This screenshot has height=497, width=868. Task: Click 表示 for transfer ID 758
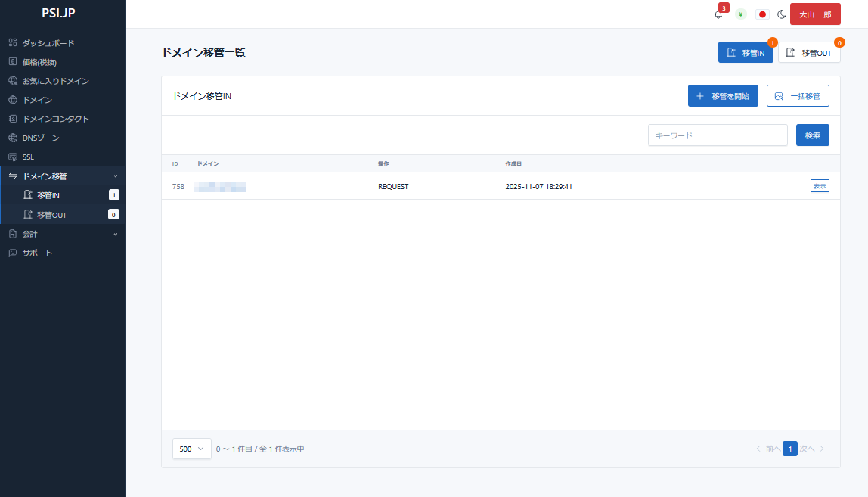coord(820,186)
